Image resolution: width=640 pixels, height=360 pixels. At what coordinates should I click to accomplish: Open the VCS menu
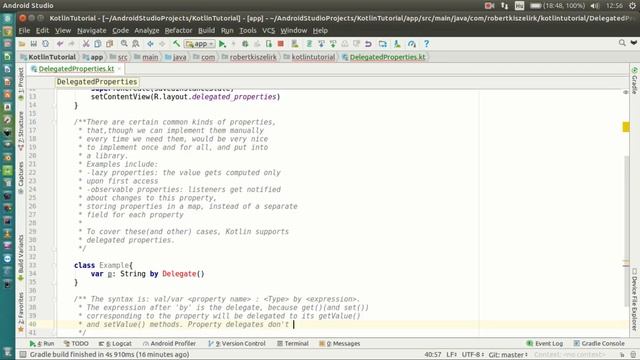[x=268, y=31]
